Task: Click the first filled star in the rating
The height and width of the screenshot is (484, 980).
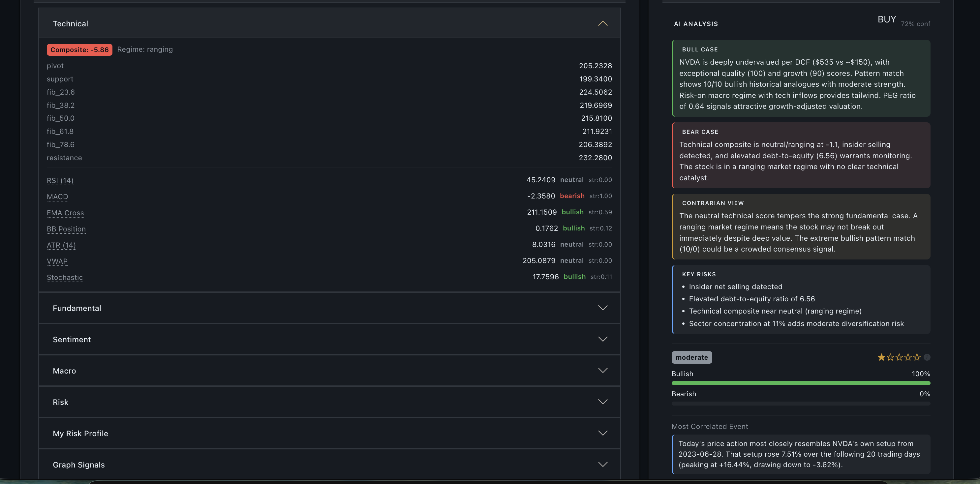Action: click(x=881, y=357)
